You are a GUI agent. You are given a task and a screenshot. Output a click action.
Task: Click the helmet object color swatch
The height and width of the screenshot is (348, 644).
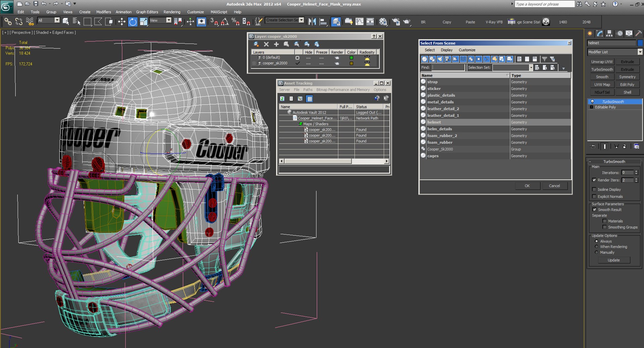(640, 43)
